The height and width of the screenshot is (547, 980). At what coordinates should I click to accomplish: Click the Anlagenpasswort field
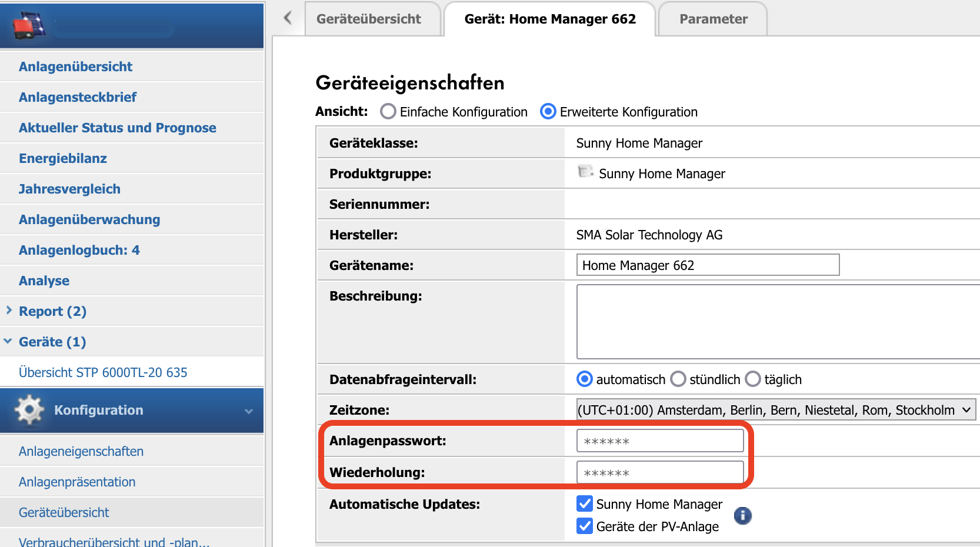(x=659, y=441)
